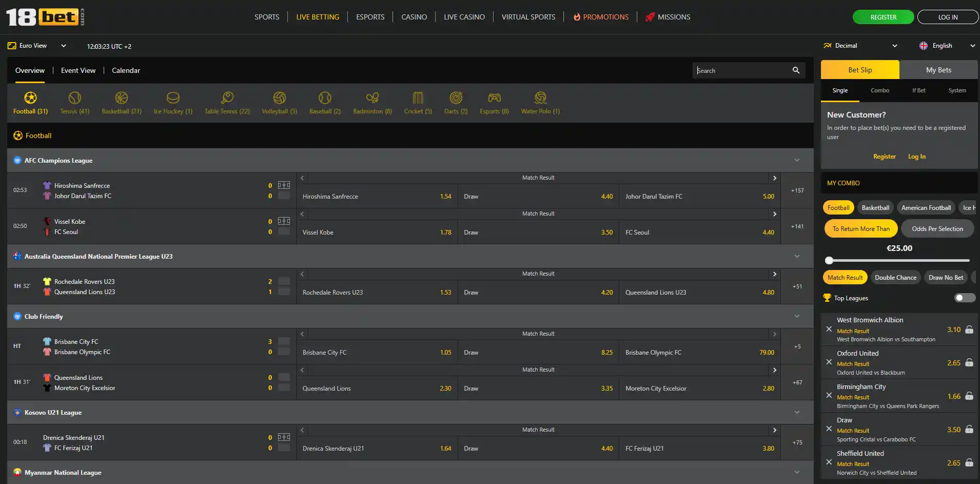Select the Basketball combo filter chip
980x484 pixels.
(x=875, y=208)
